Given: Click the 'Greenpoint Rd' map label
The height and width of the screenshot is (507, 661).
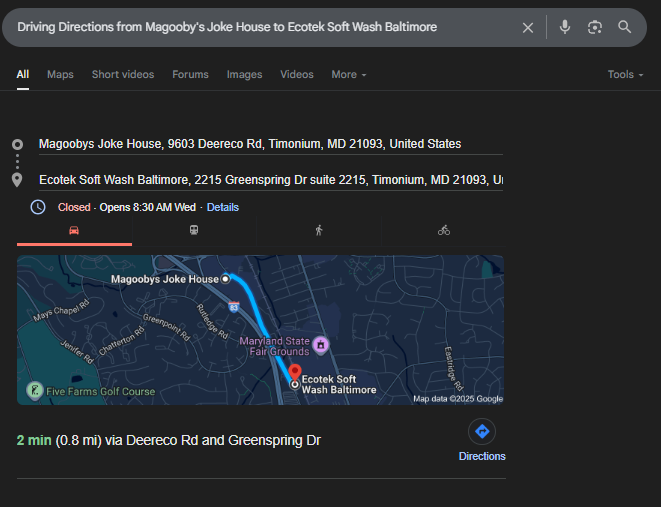Looking at the screenshot, I should [x=167, y=327].
